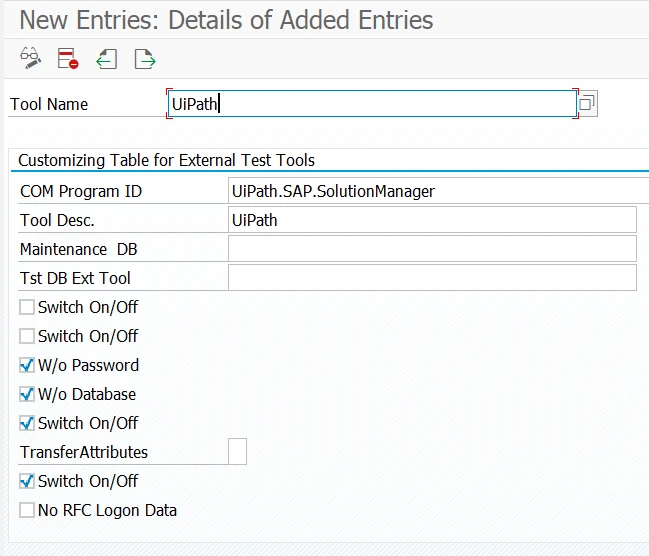The image size is (649, 556).
Task: Uncheck the W/o Password checkbox
Action: [x=27, y=365]
